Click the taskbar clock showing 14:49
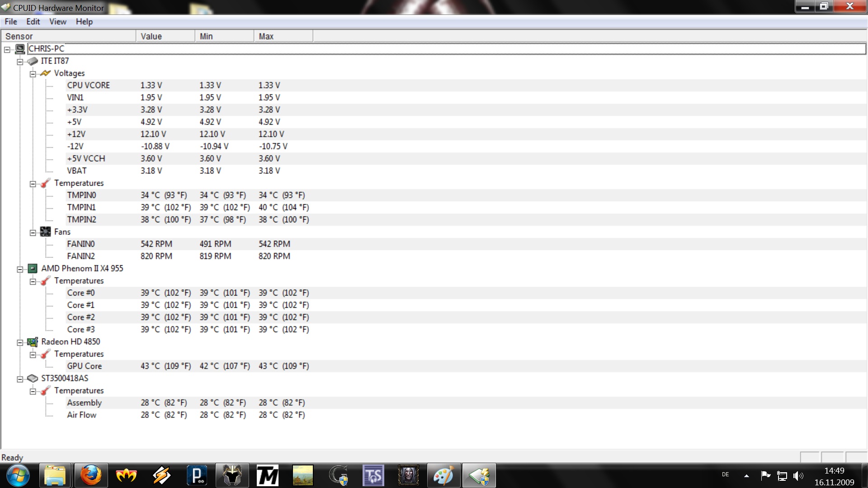The height and width of the screenshot is (488, 868). coord(834,476)
